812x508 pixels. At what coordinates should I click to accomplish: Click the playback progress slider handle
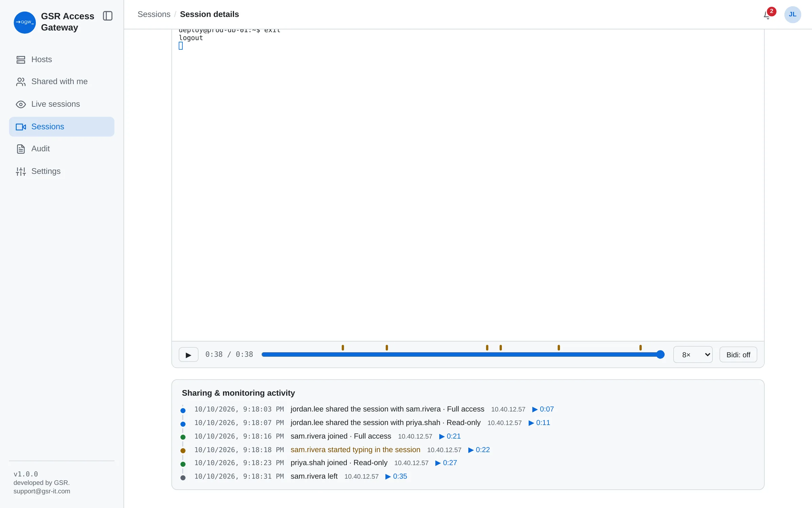click(x=660, y=355)
